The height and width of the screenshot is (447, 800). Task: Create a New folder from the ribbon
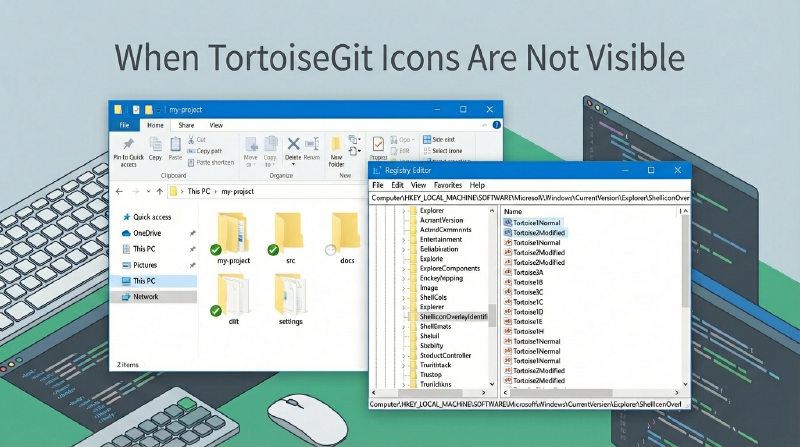pos(336,152)
